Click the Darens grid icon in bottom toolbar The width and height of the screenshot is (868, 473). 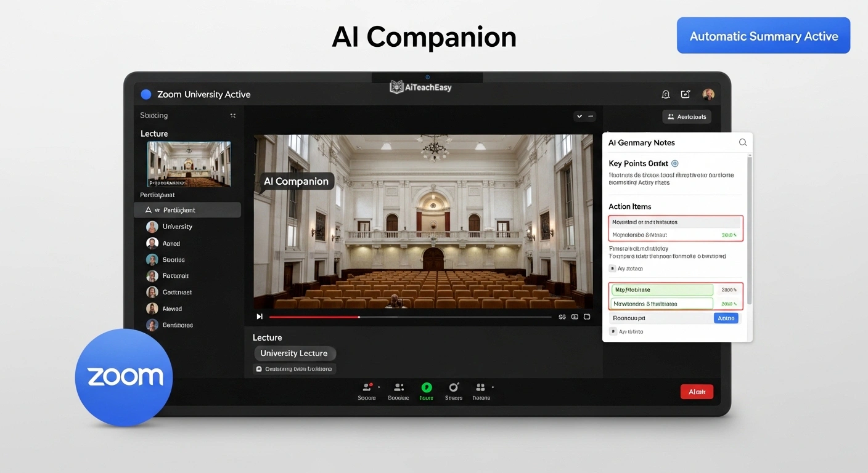pyautogui.click(x=481, y=387)
